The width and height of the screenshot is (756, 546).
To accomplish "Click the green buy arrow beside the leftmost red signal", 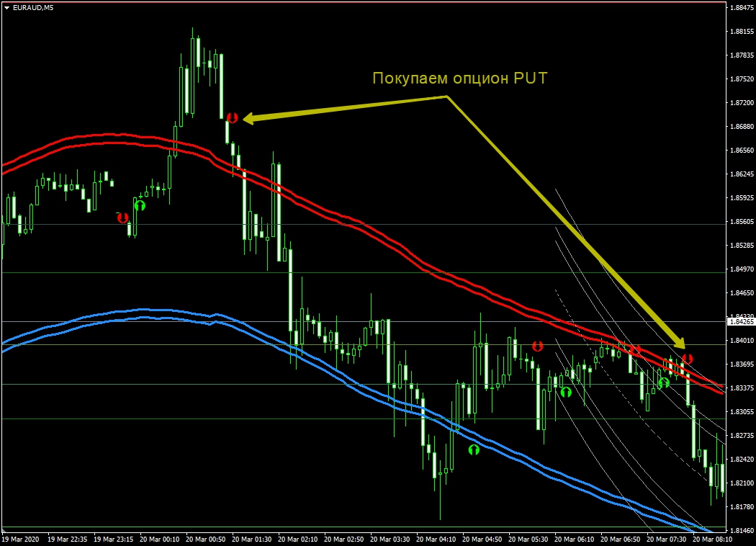I will [x=140, y=205].
